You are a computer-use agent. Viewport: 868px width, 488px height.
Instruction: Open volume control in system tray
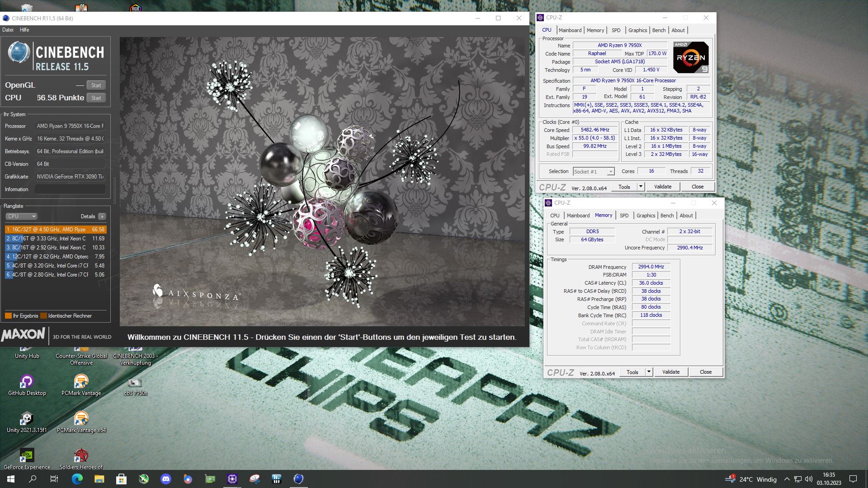809,479
